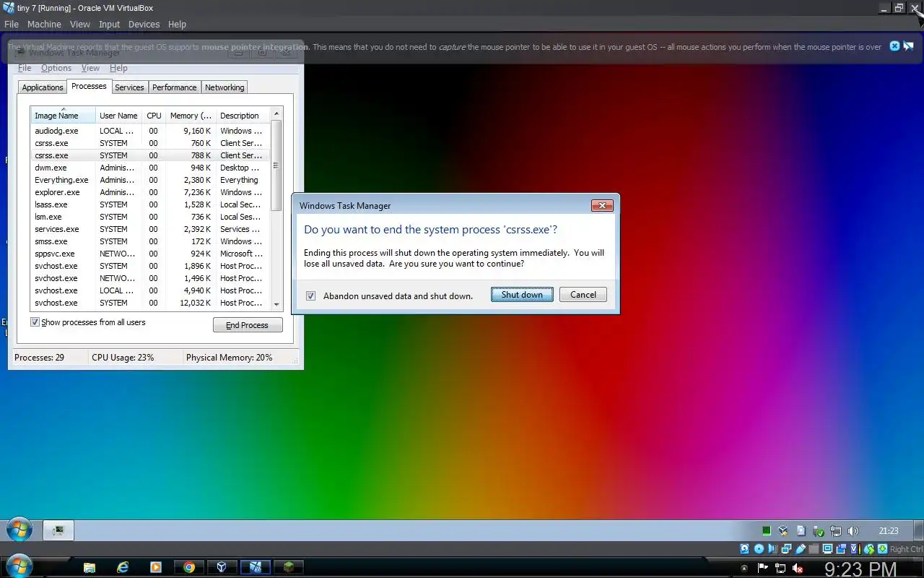Open Windows Explorer folder icon on host taskbar
The image size is (924, 578).
[x=89, y=567]
